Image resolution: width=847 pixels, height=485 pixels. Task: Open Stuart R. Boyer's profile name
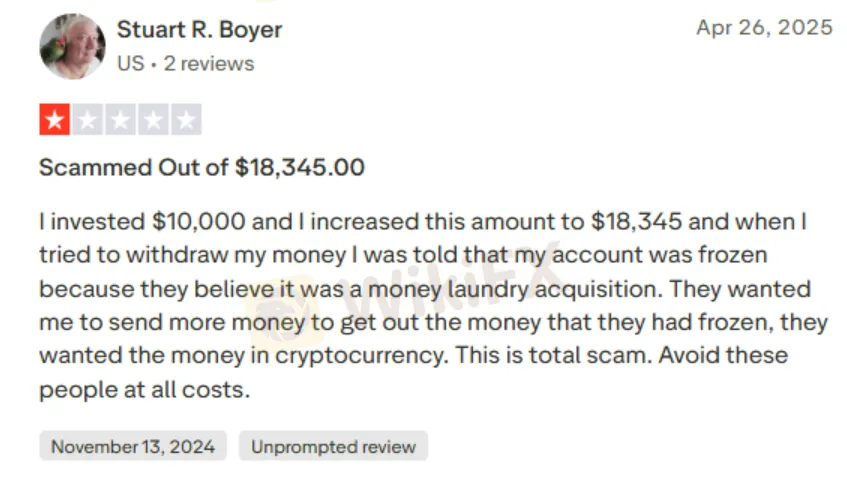[x=199, y=30]
